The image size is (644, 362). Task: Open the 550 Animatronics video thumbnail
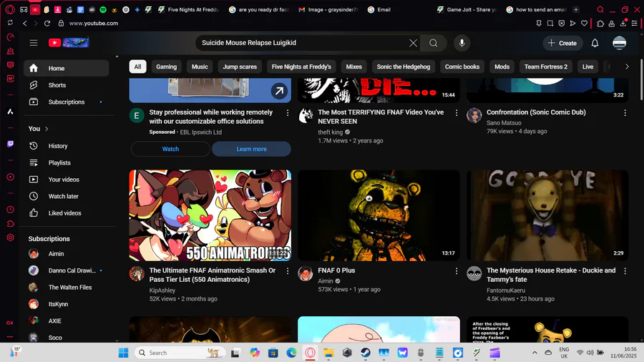point(210,215)
